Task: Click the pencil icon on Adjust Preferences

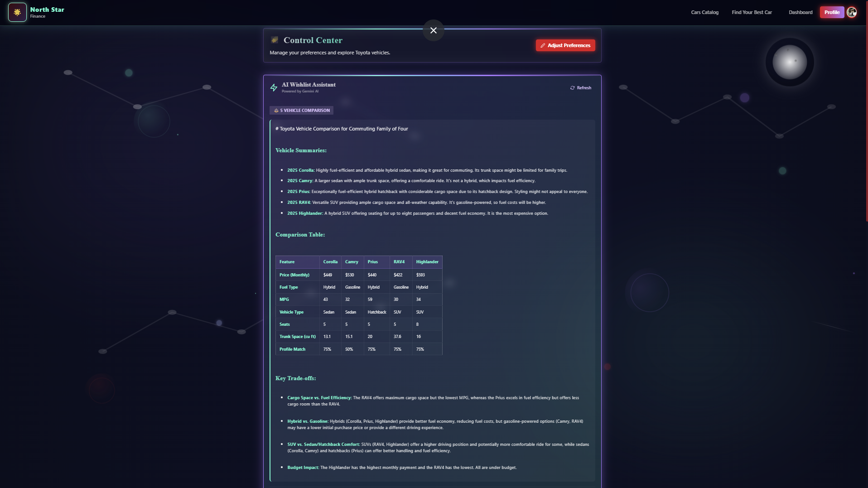Action: point(543,45)
